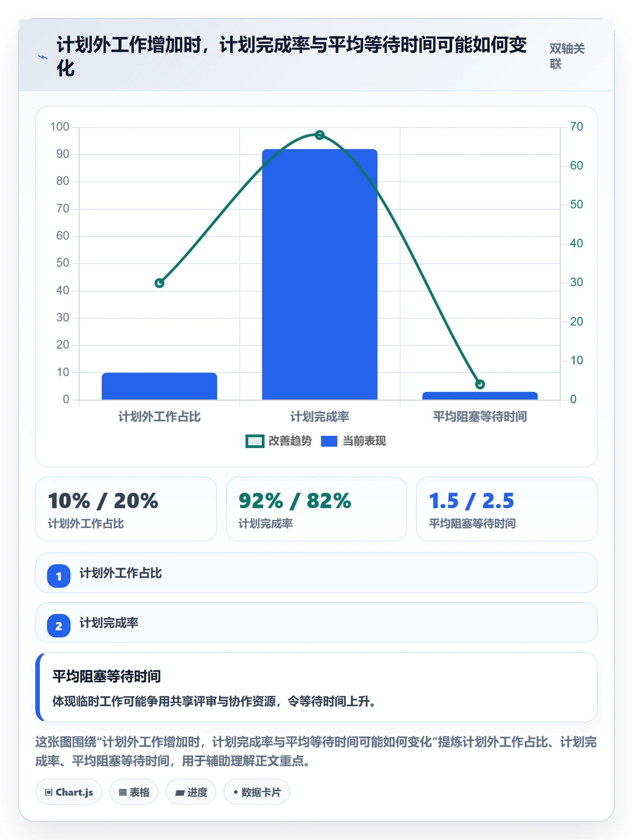Click the 平均阻塞等待时间 short bar
Viewport: 633px width, 840px height.
tap(480, 396)
